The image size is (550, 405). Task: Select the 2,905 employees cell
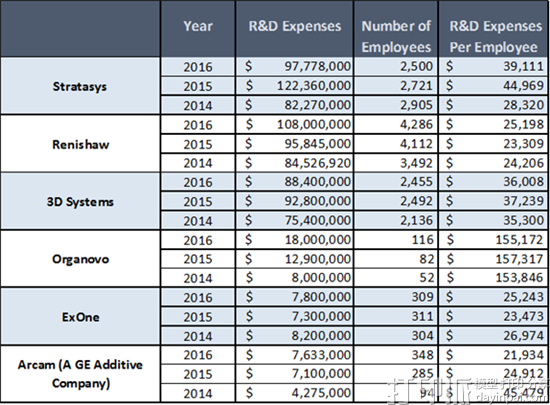396,105
